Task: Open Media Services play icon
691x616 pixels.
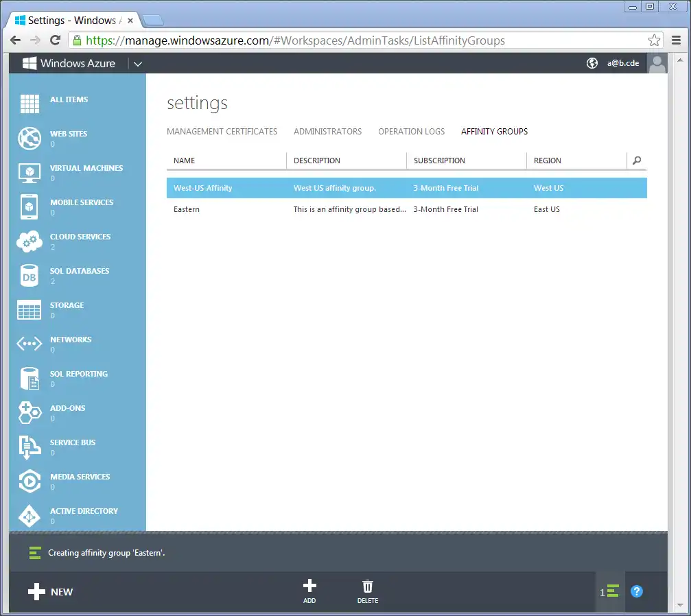Action: pyautogui.click(x=30, y=481)
